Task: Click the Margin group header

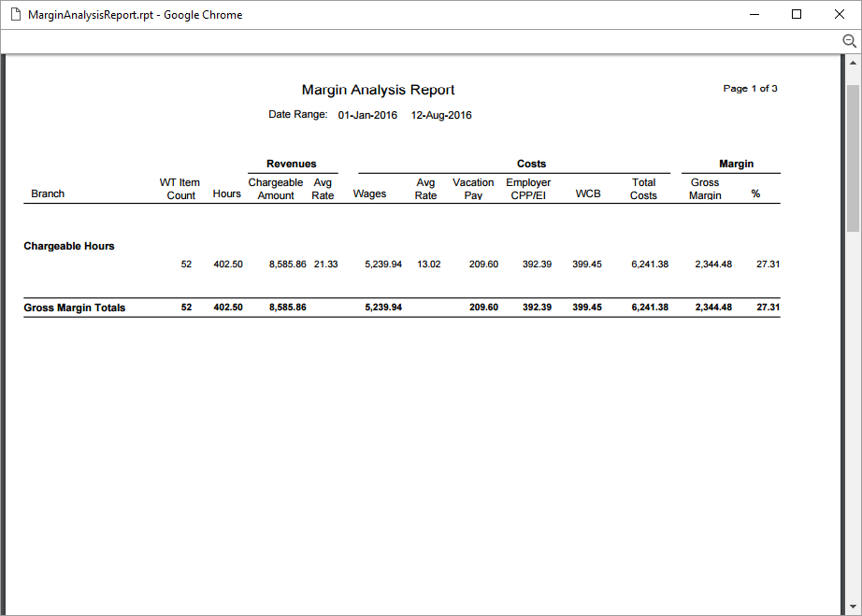Action: pyautogui.click(x=736, y=164)
